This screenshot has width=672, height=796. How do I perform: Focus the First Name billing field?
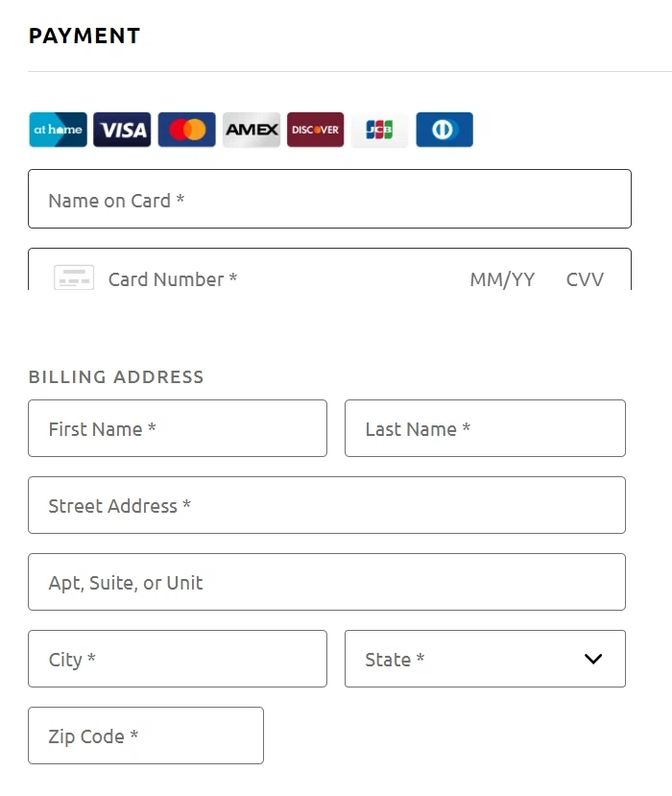(x=178, y=428)
